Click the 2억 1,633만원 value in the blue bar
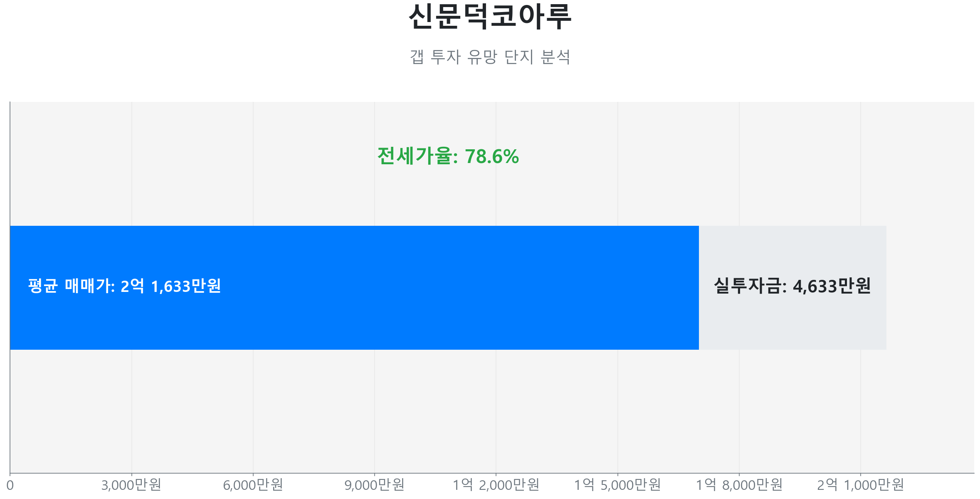The image size is (980, 499). click(x=170, y=286)
